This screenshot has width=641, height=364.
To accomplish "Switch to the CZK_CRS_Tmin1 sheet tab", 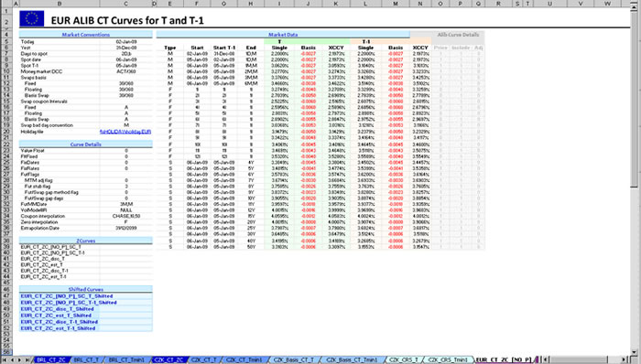I will click(x=448, y=360).
